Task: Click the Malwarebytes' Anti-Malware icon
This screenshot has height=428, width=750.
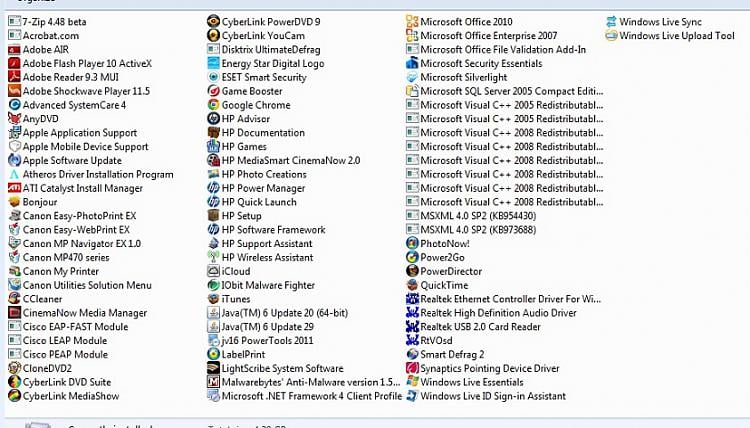Action: pos(213,382)
